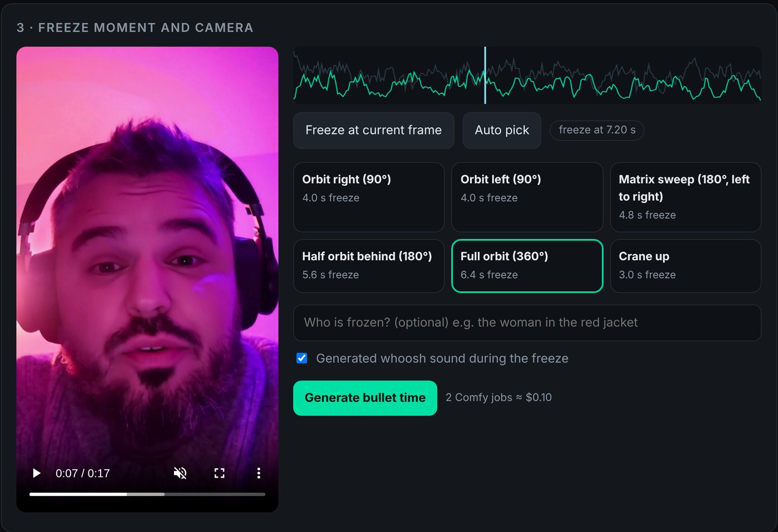The width and height of the screenshot is (778, 532).
Task: Click the 'Freeze moment and camera' section heading
Action: tap(135, 28)
